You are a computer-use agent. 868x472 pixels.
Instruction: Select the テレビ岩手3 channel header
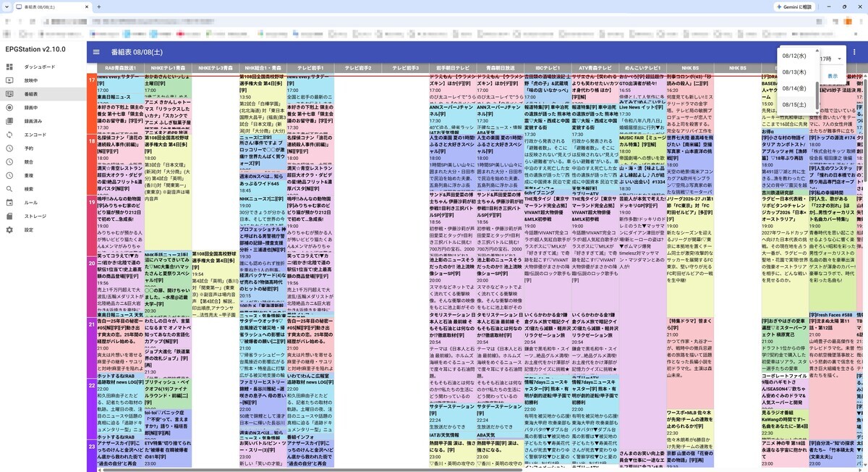click(x=404, y=68)
